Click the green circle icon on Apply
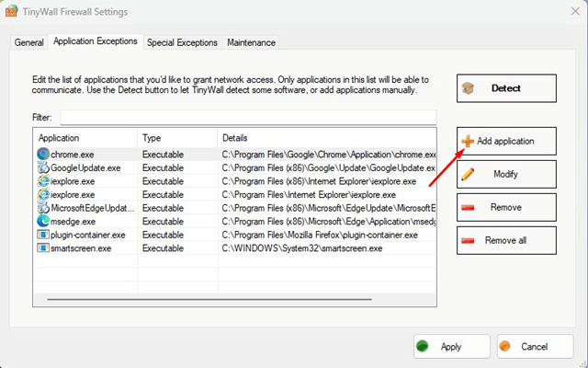Screen dimensions: 588x368 (423, 346)
